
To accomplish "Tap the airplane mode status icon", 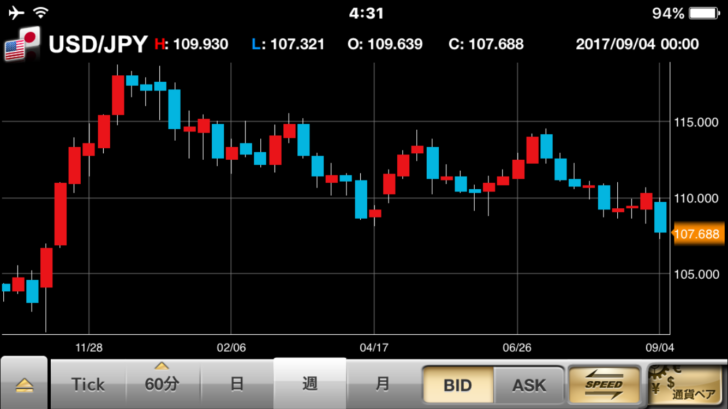I will coord(13,13).
